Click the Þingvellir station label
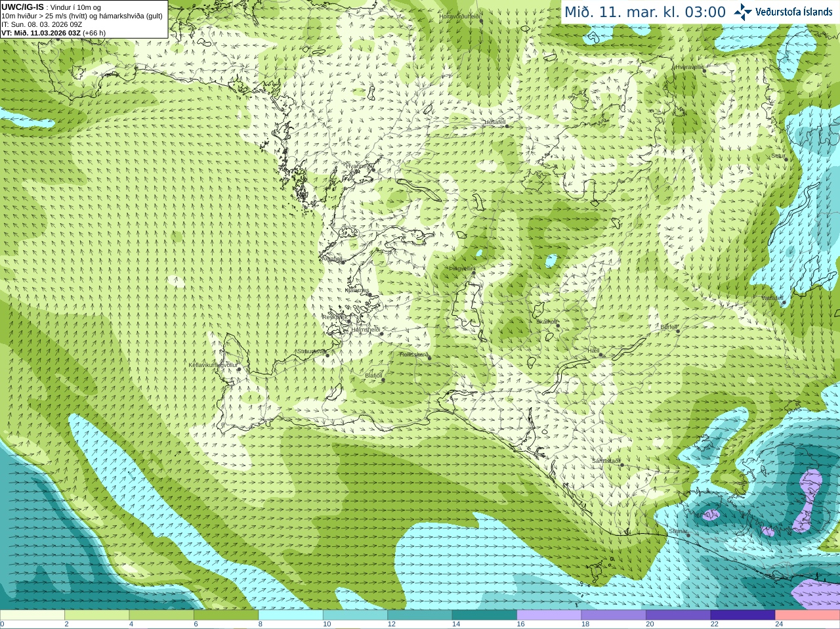Viewport: 840px width, 629px height. click(x=462, y=269)
